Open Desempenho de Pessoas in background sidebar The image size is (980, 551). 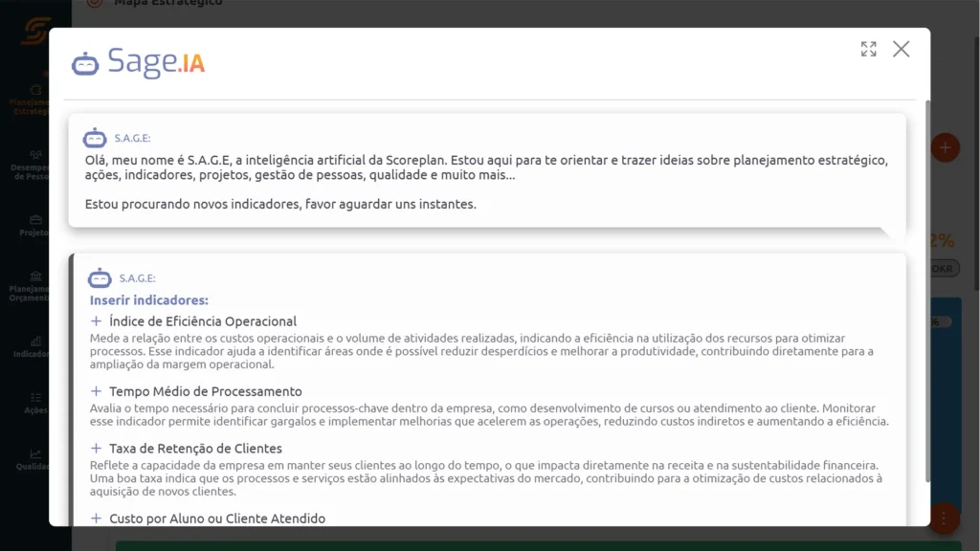(32, 165)
